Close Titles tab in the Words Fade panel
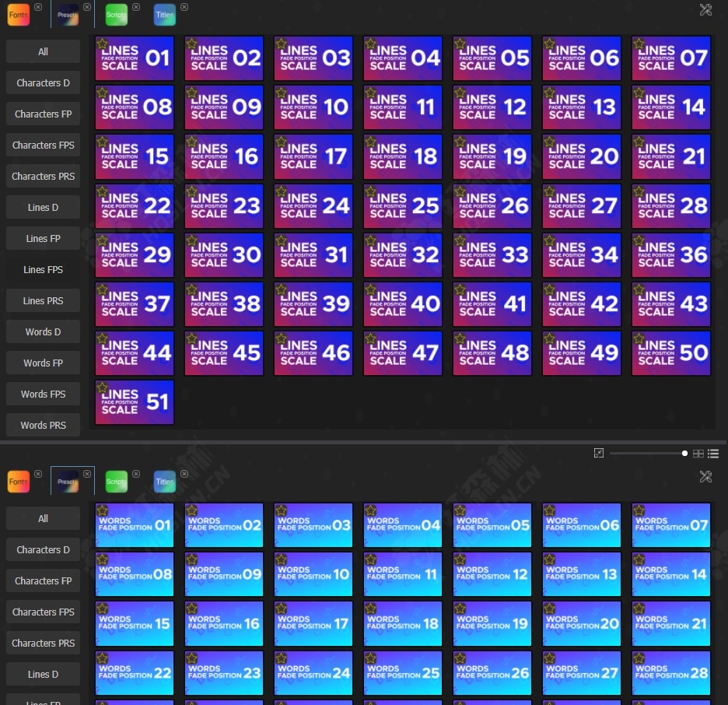728x705 pixels. click(184, 474)
